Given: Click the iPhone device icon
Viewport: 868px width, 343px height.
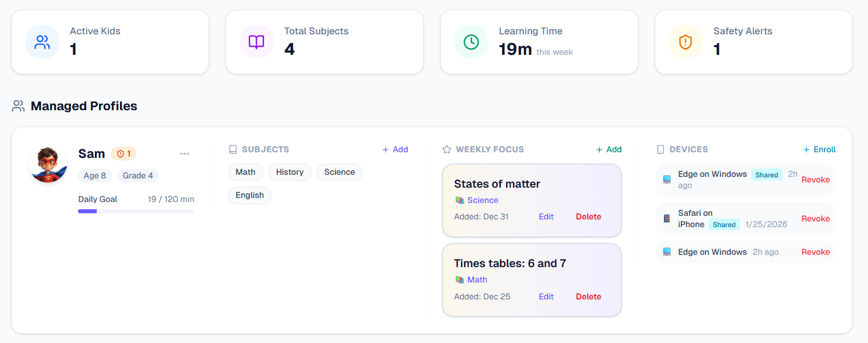Looking at the screenshot, I should (x=667, y=218).
